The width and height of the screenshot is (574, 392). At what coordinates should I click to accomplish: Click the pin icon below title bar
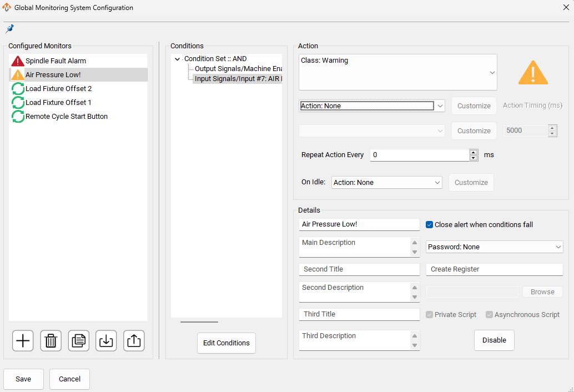(x=9, y=29)
